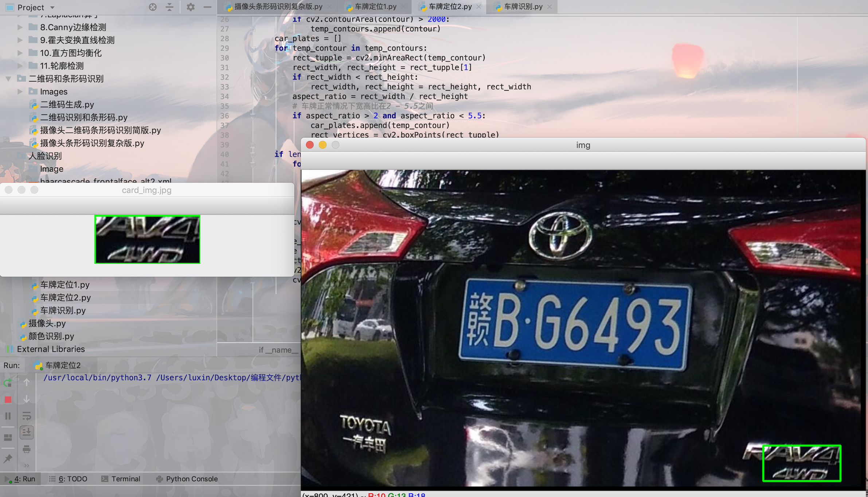Switch to 车牌定位1.py editor tab
This screenshot has width=868, height=497.
point(376,7)
